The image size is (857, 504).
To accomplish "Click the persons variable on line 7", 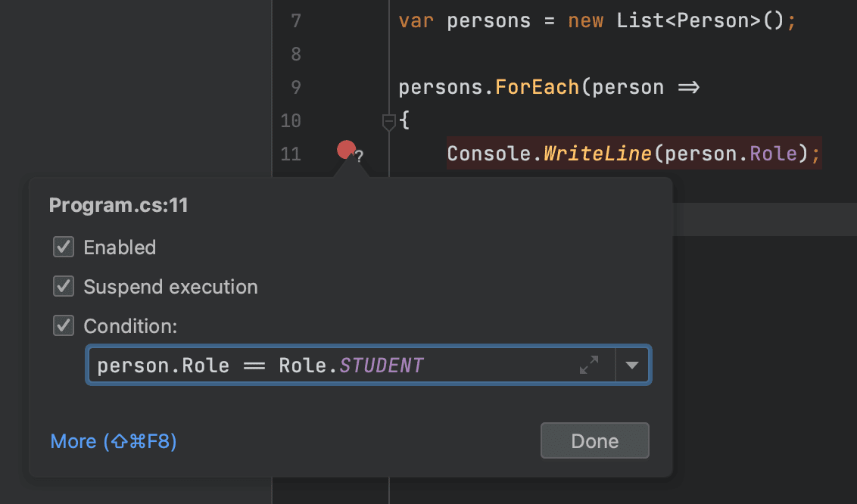I will (x=488, y=20).
